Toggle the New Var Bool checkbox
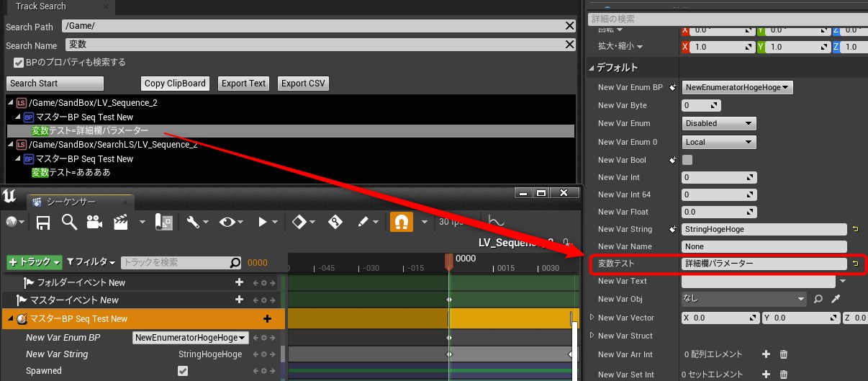The height and width of the screenshot is (381, 868). click(687, 160)
